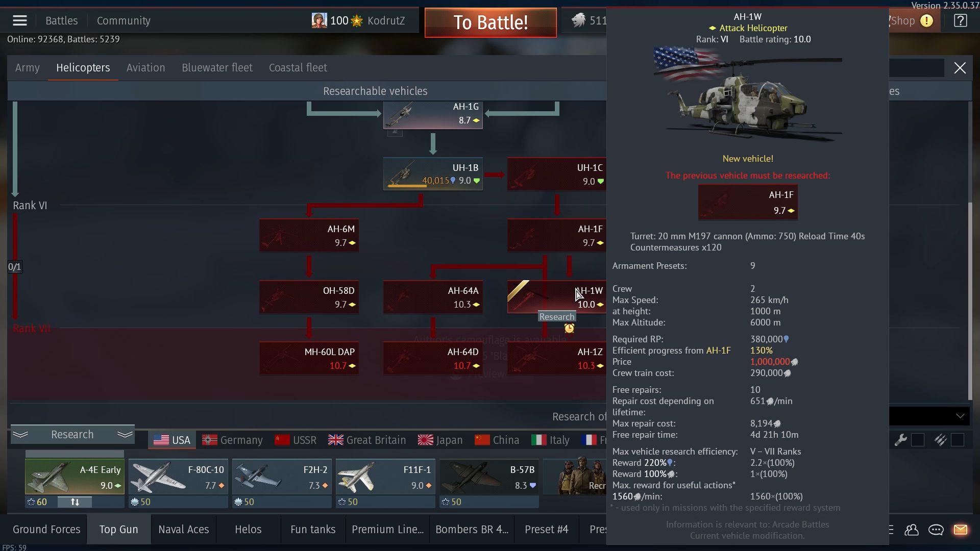Choose the Naval Aces preset
The width and height of the screenshot is (980, 551).
(x=184, y=530)
